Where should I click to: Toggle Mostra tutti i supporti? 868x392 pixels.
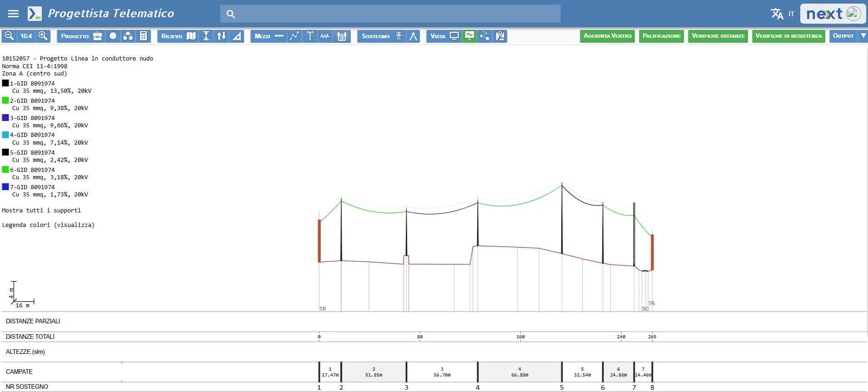pyautogui.click(x=41, y=210)
